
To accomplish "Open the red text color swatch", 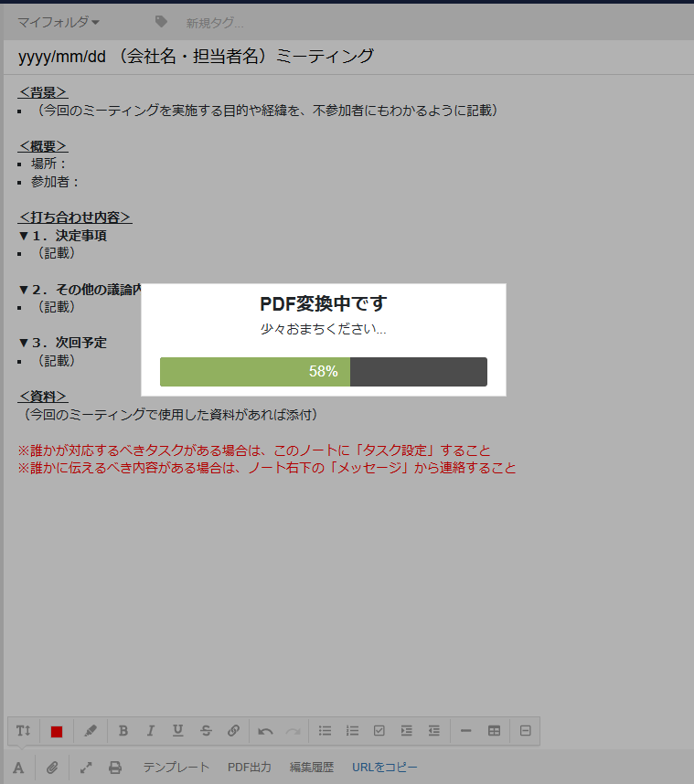I will (57, 731).
